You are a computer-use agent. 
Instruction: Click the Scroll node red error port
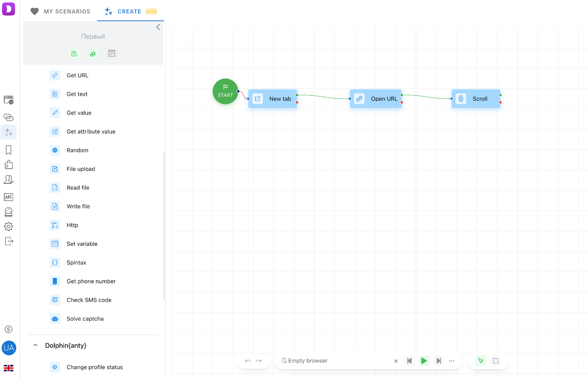[x=501, y=102]
